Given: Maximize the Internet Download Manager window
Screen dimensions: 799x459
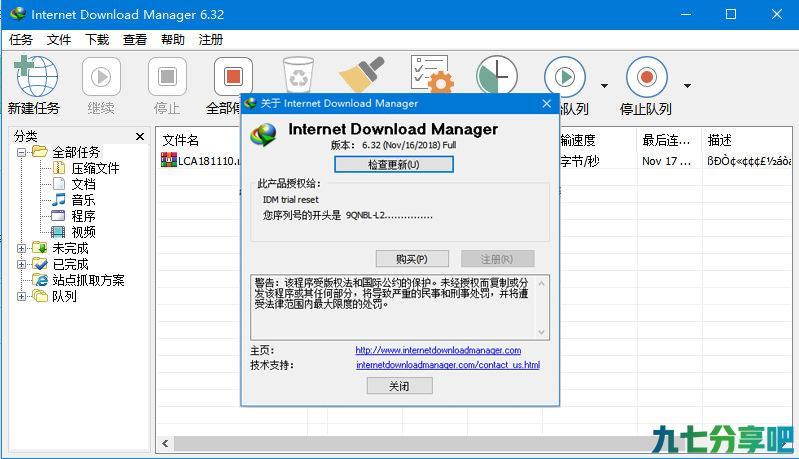Looking at the screenshot, I should click(x=731, y=14).
